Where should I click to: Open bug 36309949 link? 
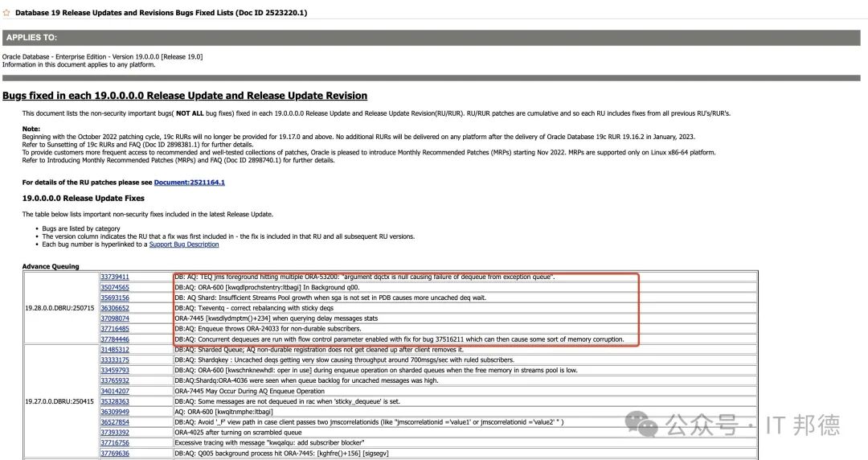coord(115,412)
